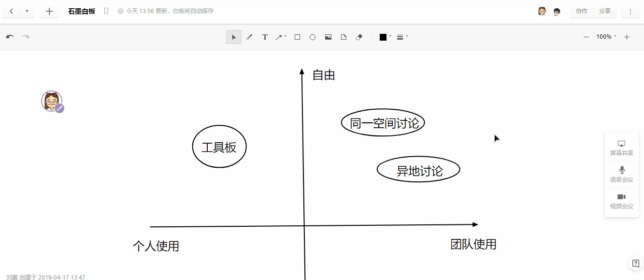This screenshot has height=280, width=644.
Task: Select the 异地讨论 ellipse
Action: tap(418, 170)
